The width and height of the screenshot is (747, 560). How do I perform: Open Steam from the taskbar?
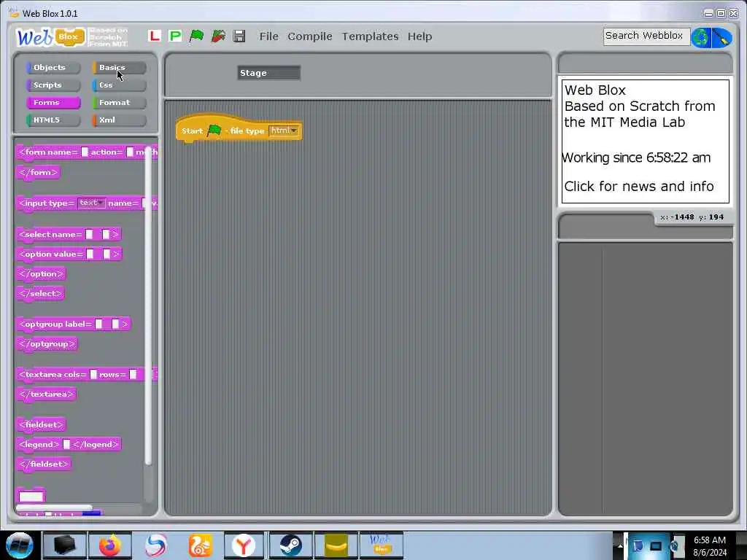[290, 545]
